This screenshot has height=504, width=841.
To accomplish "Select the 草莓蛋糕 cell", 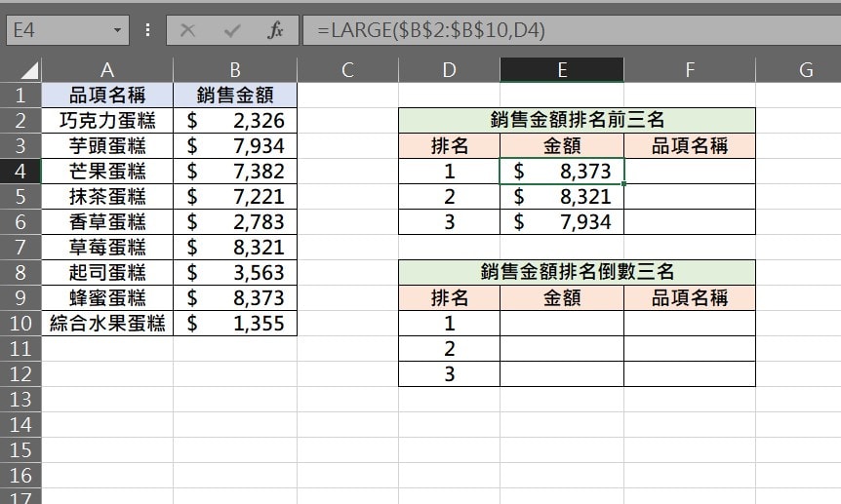I will click(x=107, y=248).
